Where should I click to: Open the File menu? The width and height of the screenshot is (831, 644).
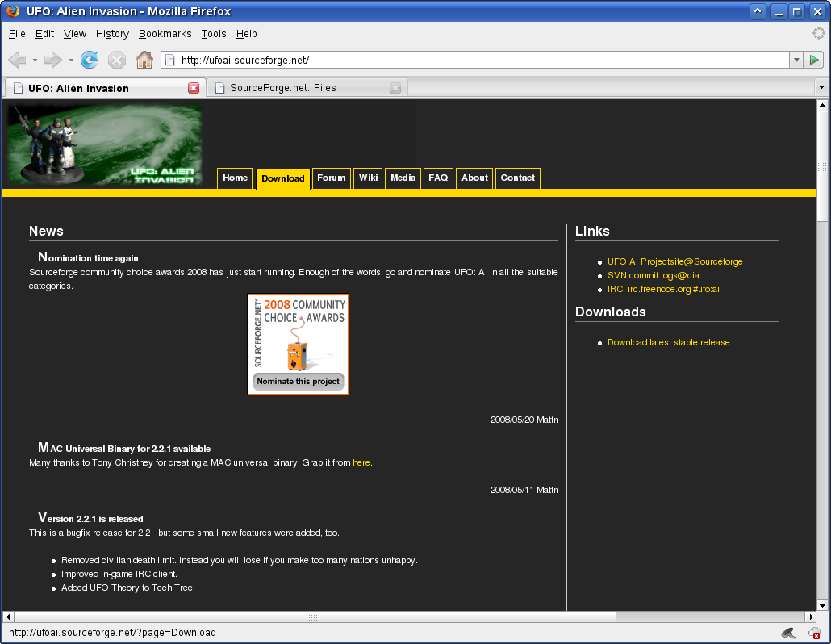pos(17,33)
